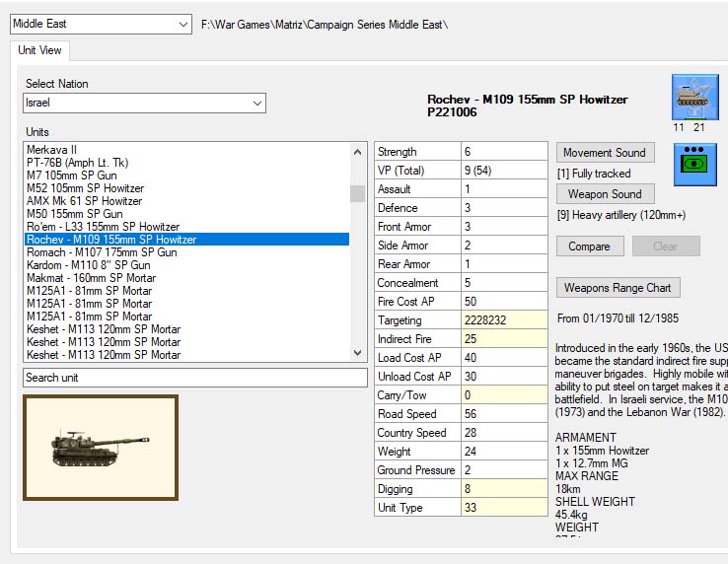The height and width of the screenshot is (564, 728).
Task: Select M7 105mm SP Gun unit
Action: [x=186, y=175]
